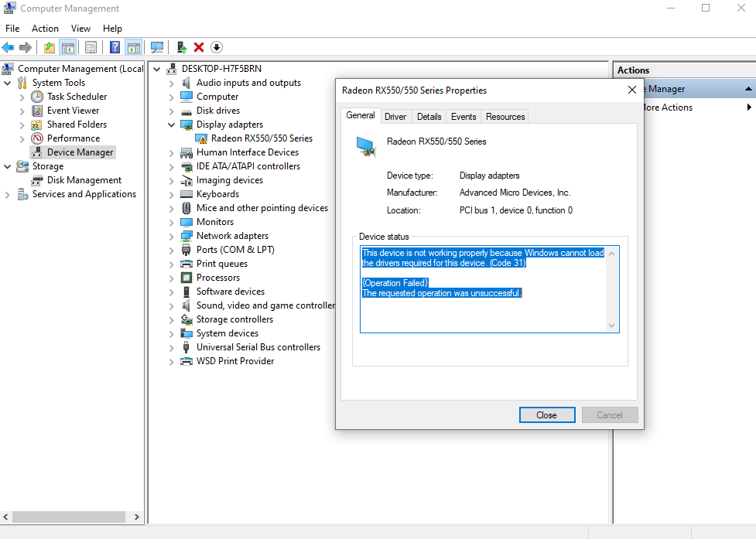Click the Event Viewer icon
Image resolution: width=756 pixels, height=539 pixels.
(x=37, y=111)
